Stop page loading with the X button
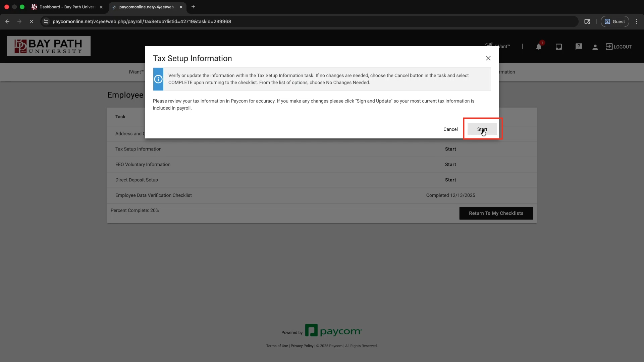This screenshot has height=362, width=644. (x=32, y=21)
